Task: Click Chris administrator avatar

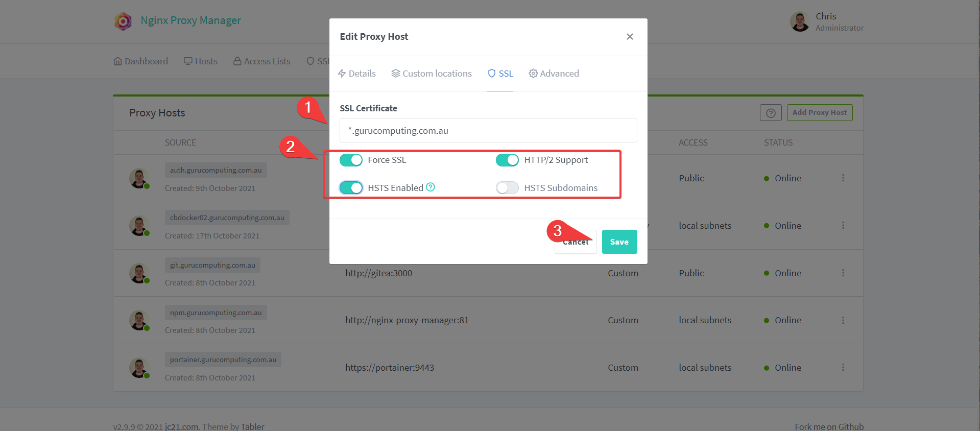Action: click(x=800, y=21)
